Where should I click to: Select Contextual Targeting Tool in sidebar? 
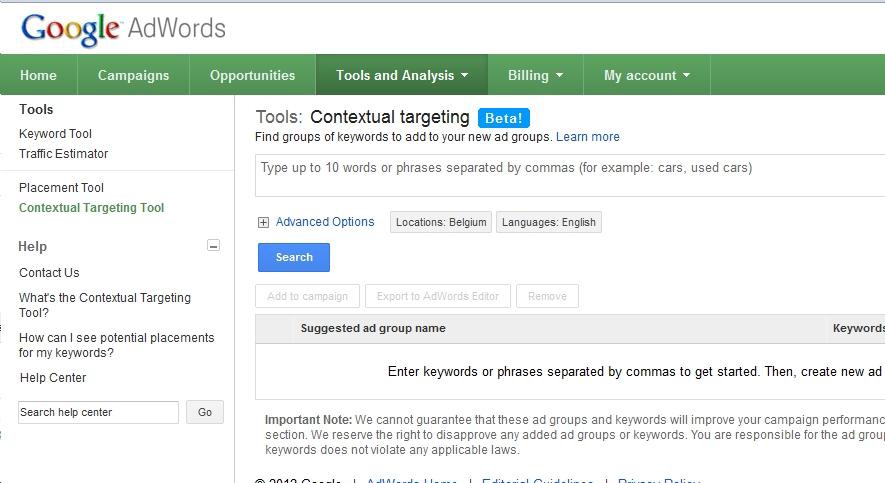pos(91,208)
